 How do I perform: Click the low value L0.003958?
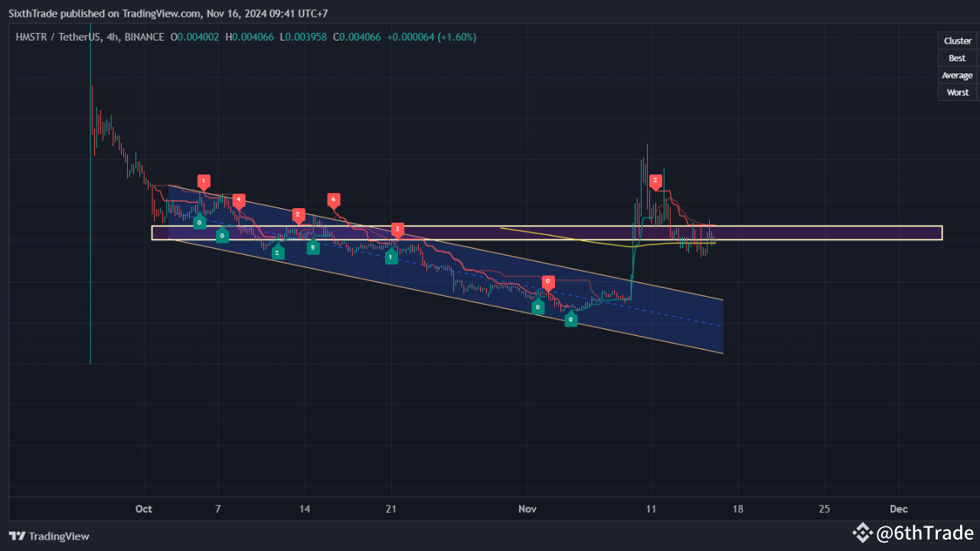304,37
